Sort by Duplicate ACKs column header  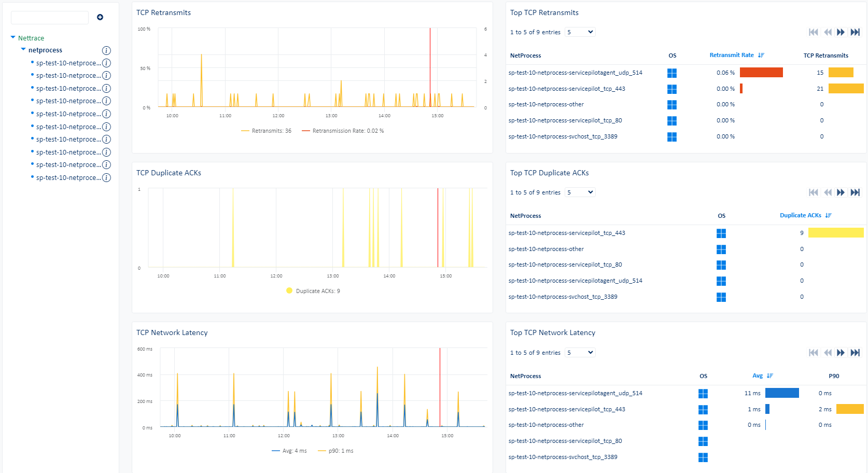click(x=800, y=215)
